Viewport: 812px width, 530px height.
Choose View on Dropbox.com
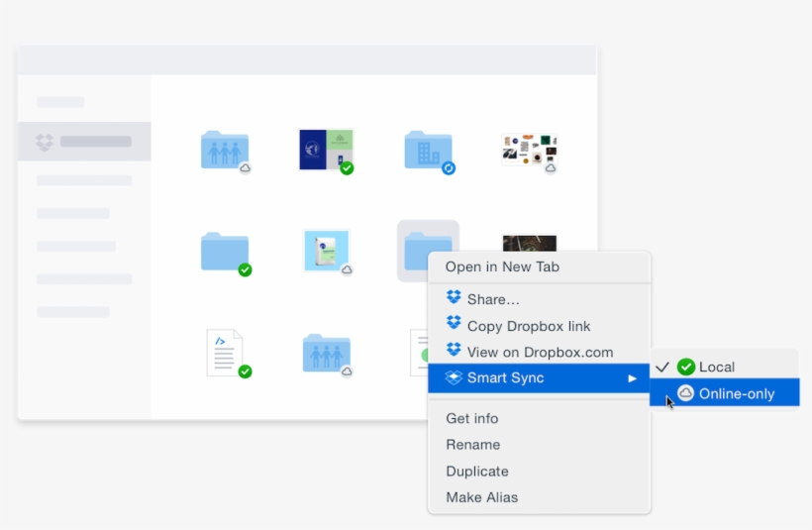(540, 353)
